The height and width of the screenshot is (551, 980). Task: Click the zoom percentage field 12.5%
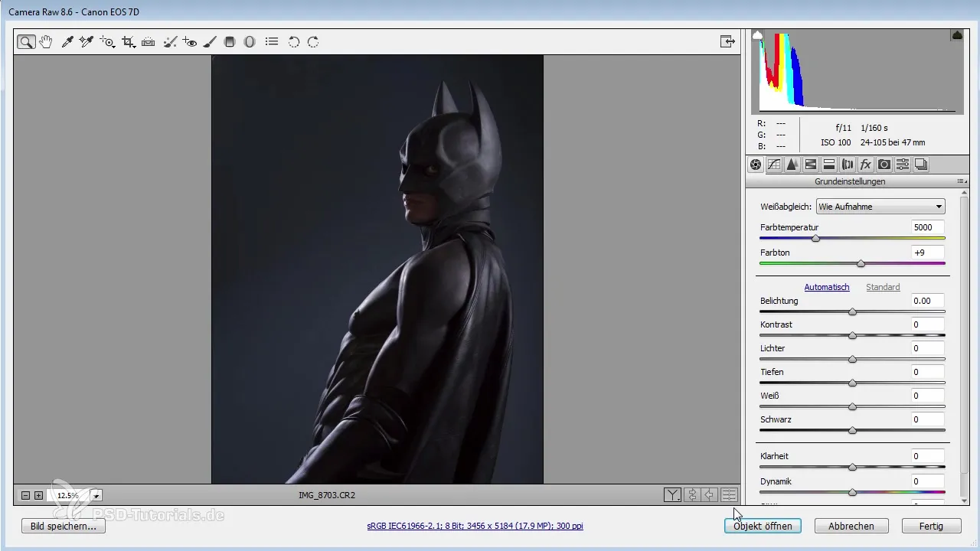68,496
